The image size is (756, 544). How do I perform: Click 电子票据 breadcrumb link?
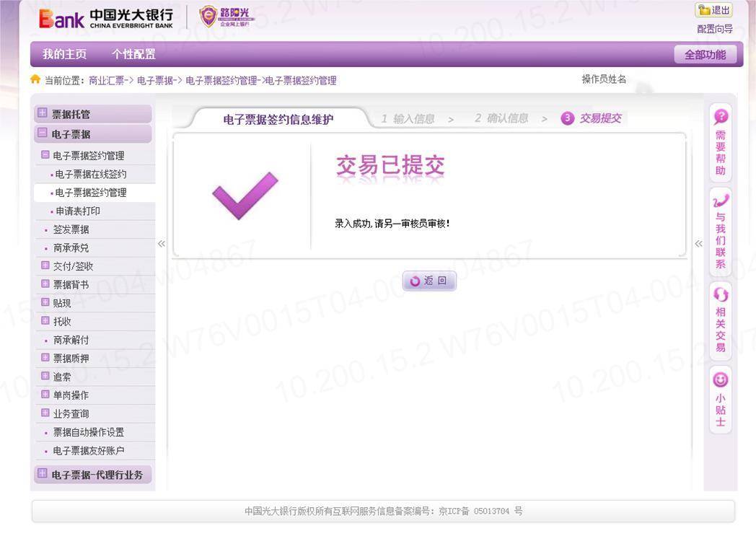coord(155,81)
